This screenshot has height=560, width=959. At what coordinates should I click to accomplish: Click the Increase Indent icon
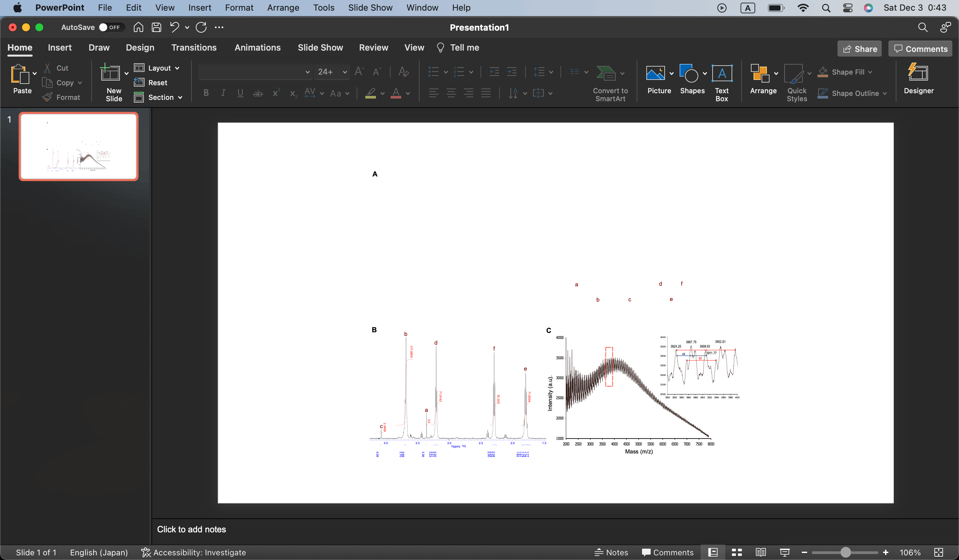512,72
